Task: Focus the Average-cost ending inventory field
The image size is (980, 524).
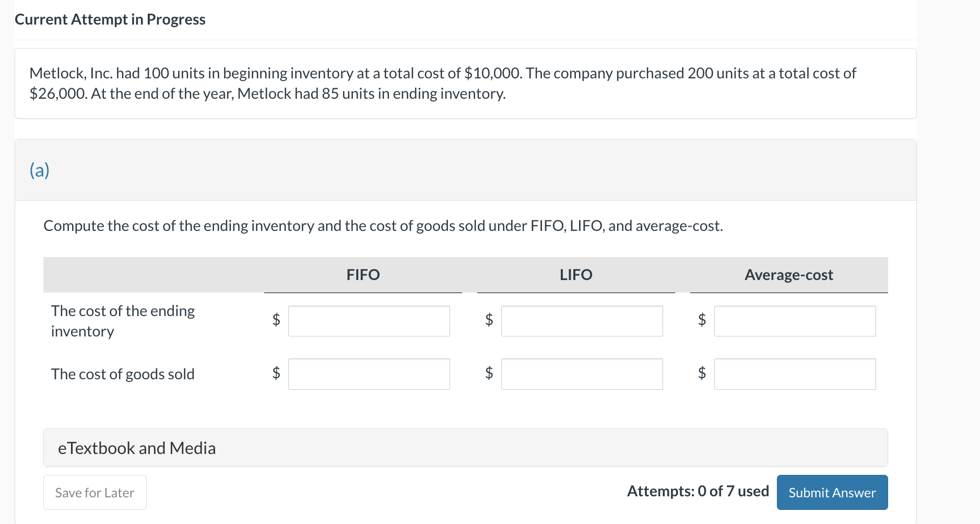Action: click(x=795, y=321)
